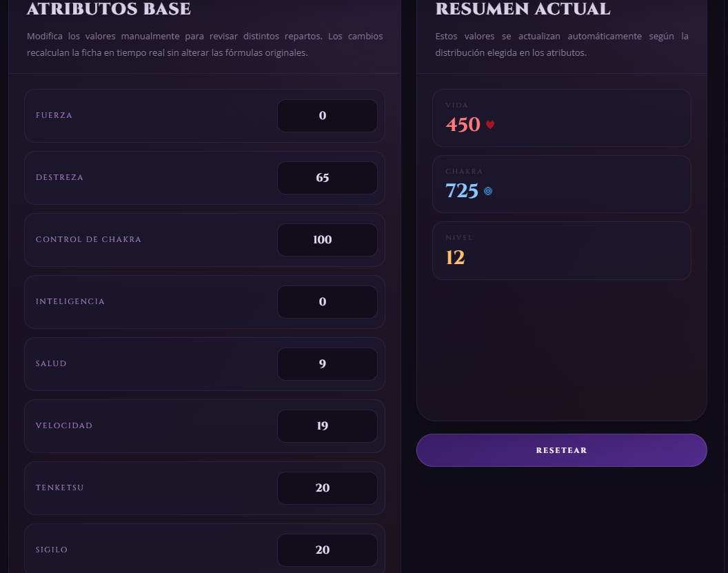Click the Fuerza attribute label
The height and width of the screenshot is (573, 728).
54,115
